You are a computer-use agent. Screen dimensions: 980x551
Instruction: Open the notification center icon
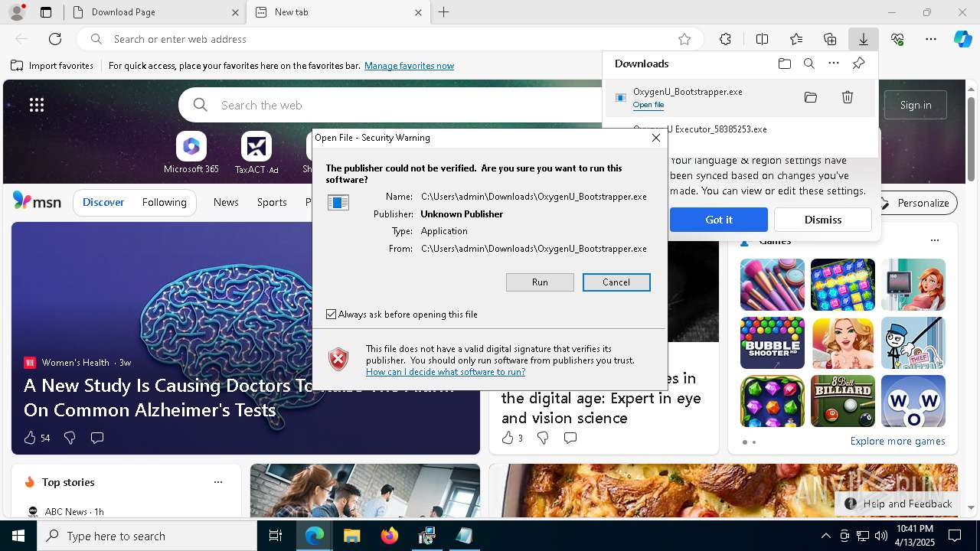pyautogui.click(x=955, y=536)
